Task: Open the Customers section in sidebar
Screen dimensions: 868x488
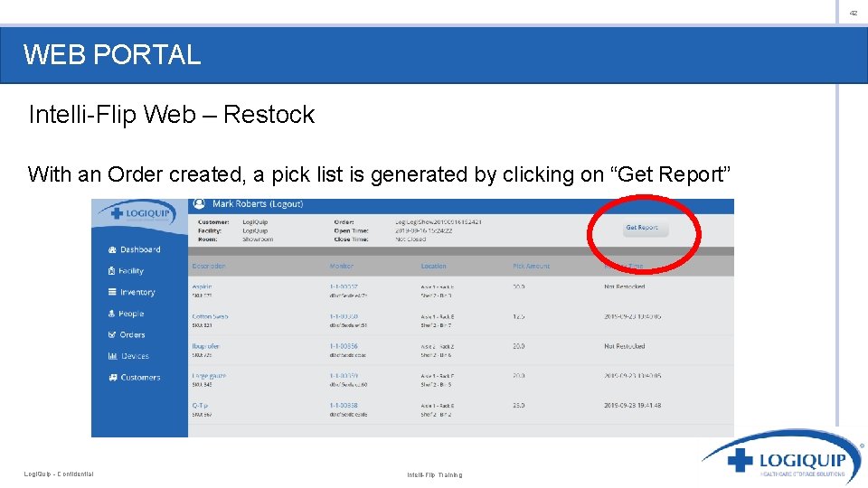Action: pyautogui.click(x=135, y=378)
